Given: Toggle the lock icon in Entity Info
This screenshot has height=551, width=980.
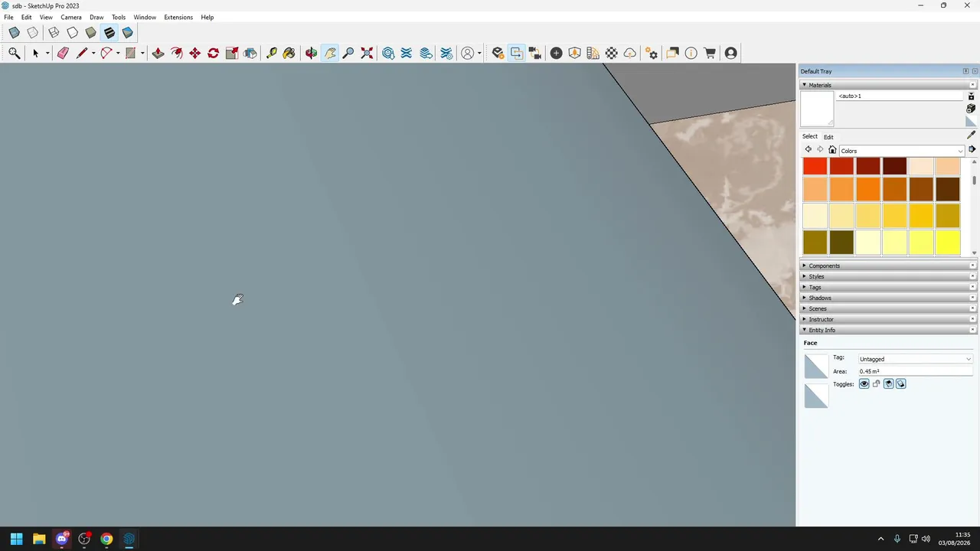Looking at the screenshot, I should pyautogui.click(x=877, y=384).
